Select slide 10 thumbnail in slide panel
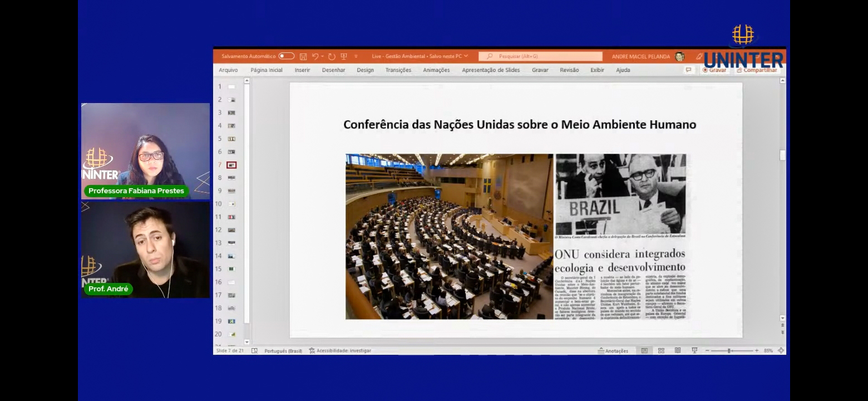 (x=231, y=204)
